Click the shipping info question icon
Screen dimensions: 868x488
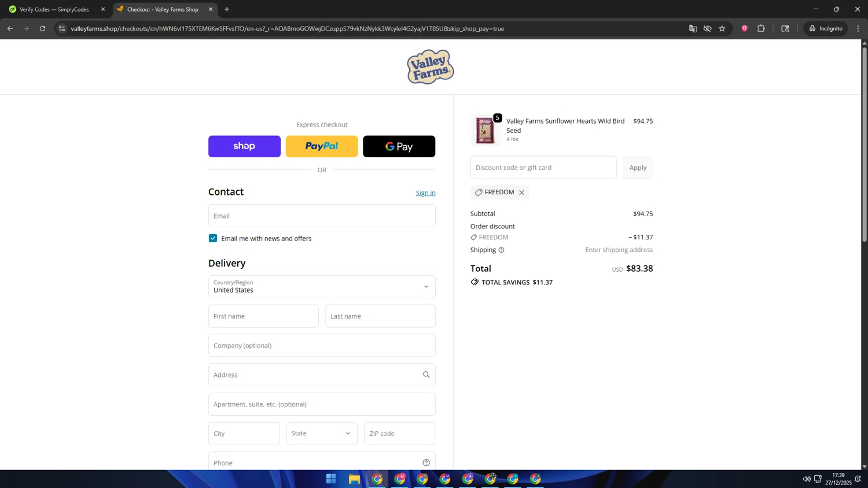click(x=501, y=250)
